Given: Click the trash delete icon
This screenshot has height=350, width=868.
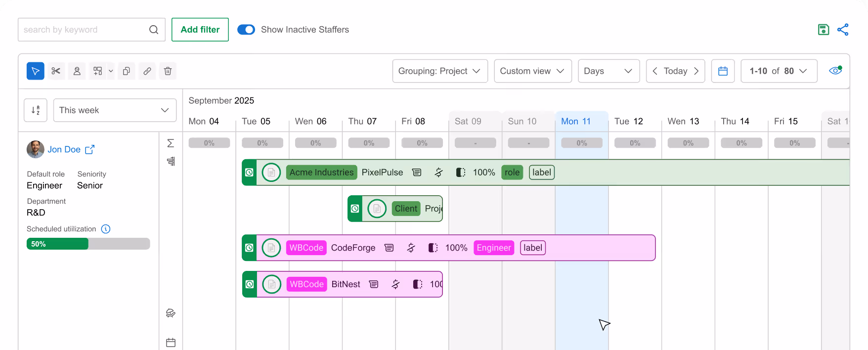Looking at the screenshot, I should tap(168, 71).
